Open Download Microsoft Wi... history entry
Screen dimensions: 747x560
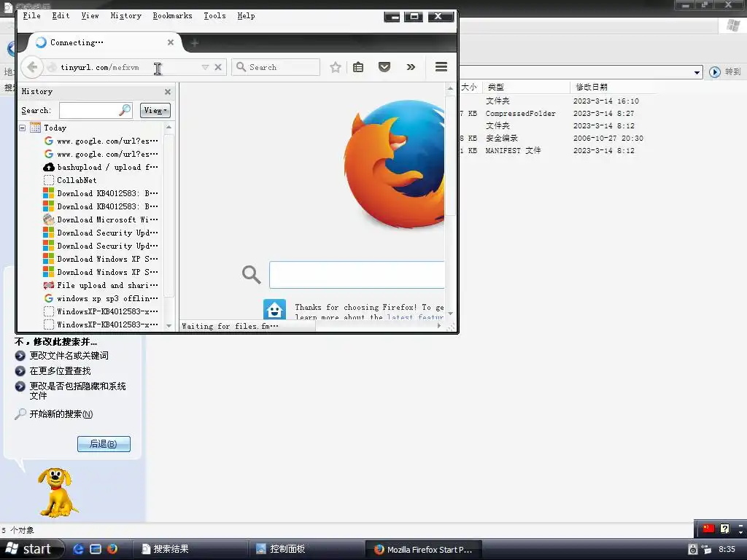[x=101, y=219]
